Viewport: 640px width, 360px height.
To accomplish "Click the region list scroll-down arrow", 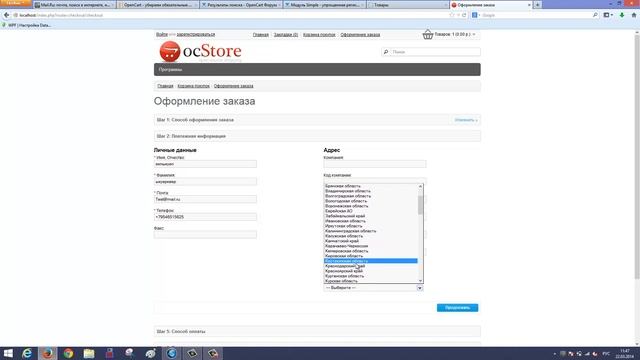I will (x=420, y=281).
